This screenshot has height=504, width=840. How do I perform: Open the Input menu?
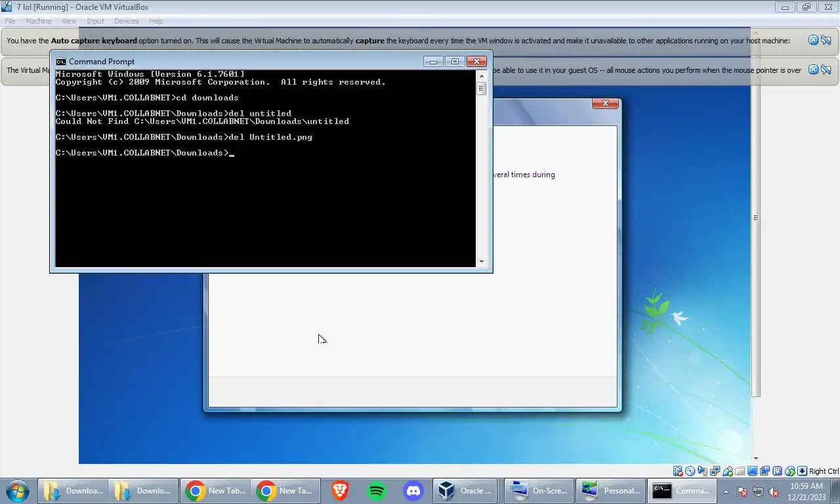pyautogui.click(x=95, y=21)
